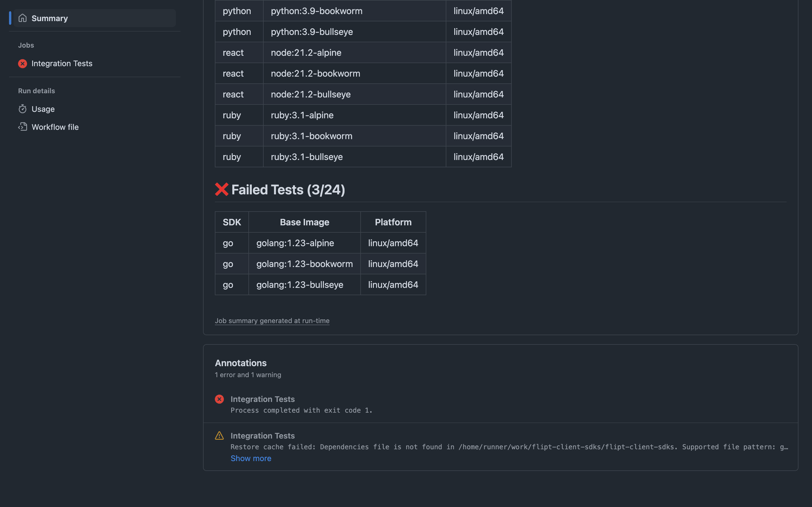This screenshot has width=812, height=507.
Task: Click the red failure icon next to Integration Tests job
Action: 22,63
